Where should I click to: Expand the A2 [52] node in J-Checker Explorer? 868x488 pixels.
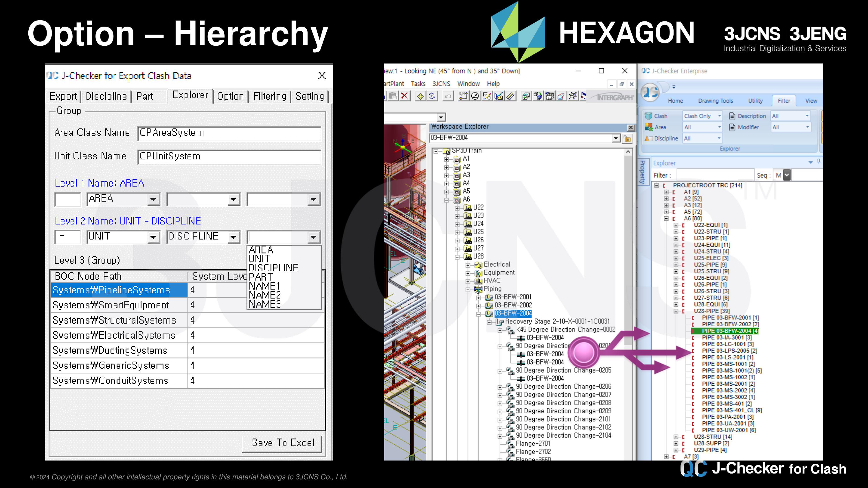(x=666, y=199)
